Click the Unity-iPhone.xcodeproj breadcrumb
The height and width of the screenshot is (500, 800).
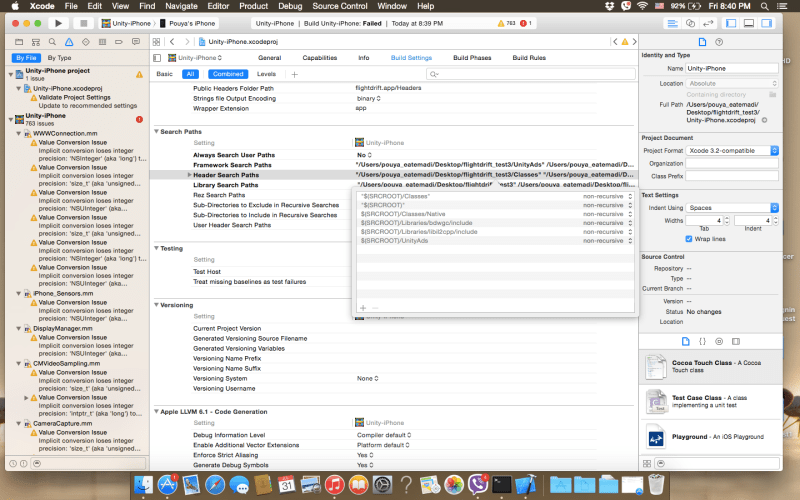238,42
